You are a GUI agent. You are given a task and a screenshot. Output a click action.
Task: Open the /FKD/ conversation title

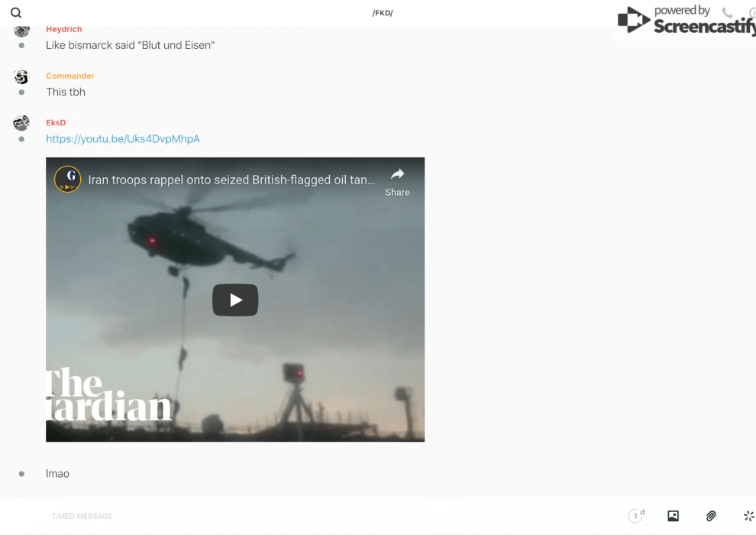tap(383, 13)
